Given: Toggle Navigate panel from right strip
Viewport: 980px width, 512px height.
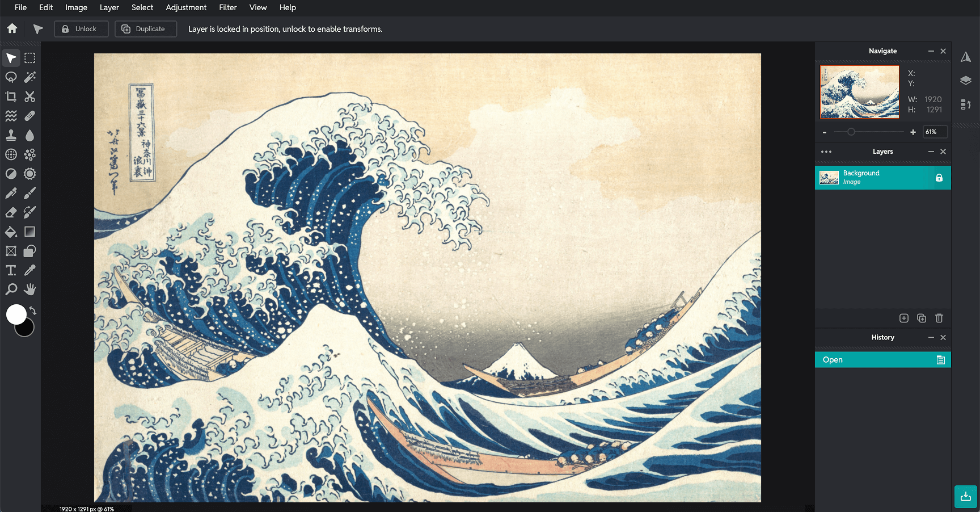Looking at the screenshot, I should [966, 57].
